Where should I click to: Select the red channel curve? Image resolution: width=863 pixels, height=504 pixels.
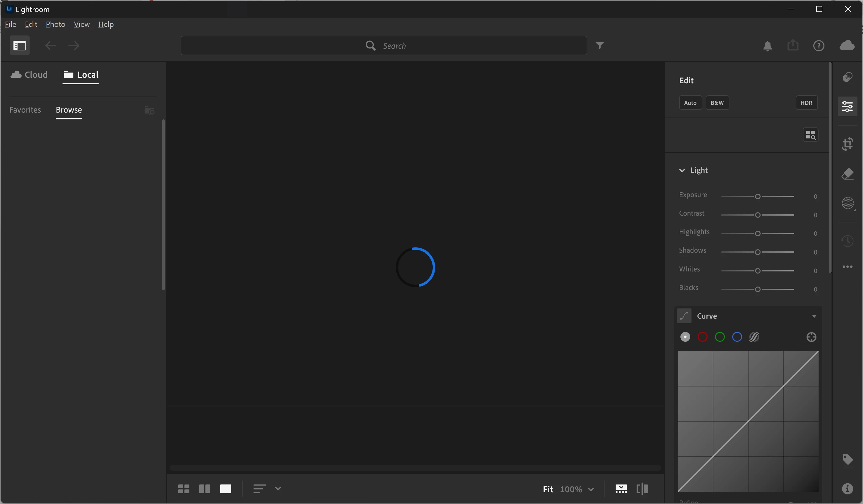702,337
